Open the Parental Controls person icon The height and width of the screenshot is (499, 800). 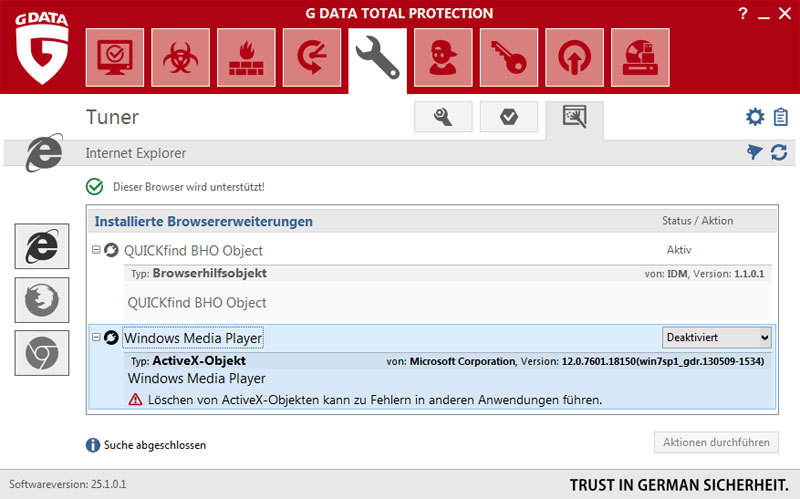443,58
